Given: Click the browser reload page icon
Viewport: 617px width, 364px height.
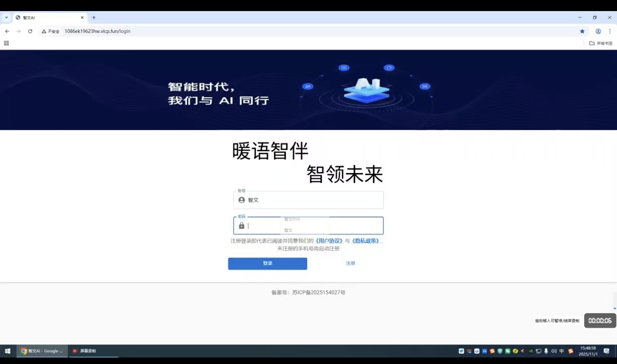Looking at the screenshot, I should (x=30, y=31).
